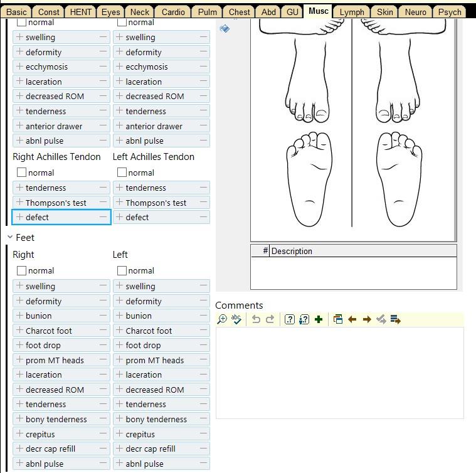Screen dimensions: 476x473
Task: Run spell check on comments
Action: click(236, 319)
